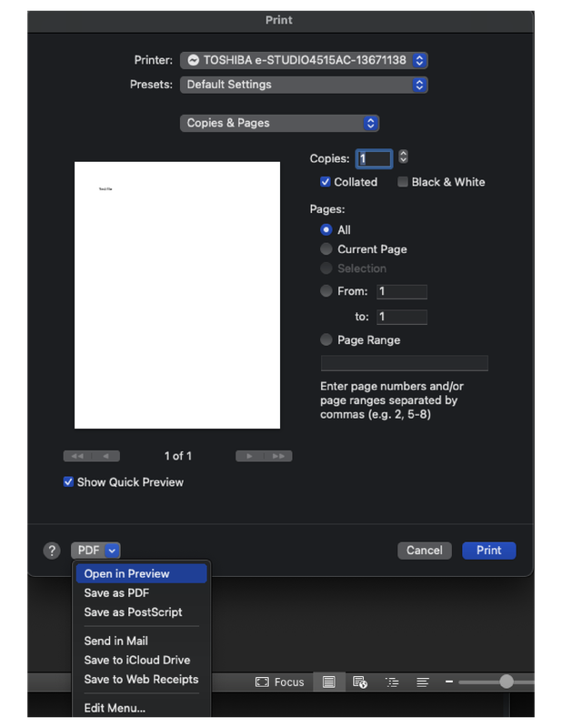Go to previous preview page button

tap(105, 457)
